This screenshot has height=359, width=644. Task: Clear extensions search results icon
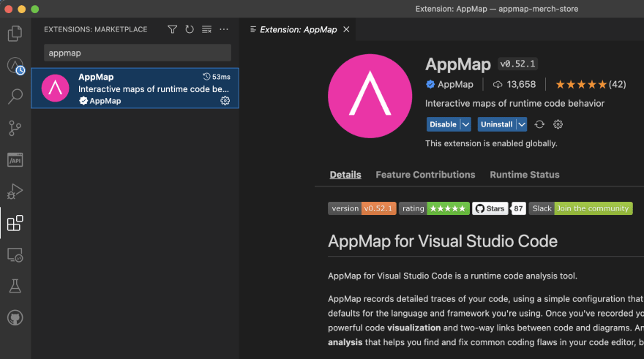click(206, 29)
